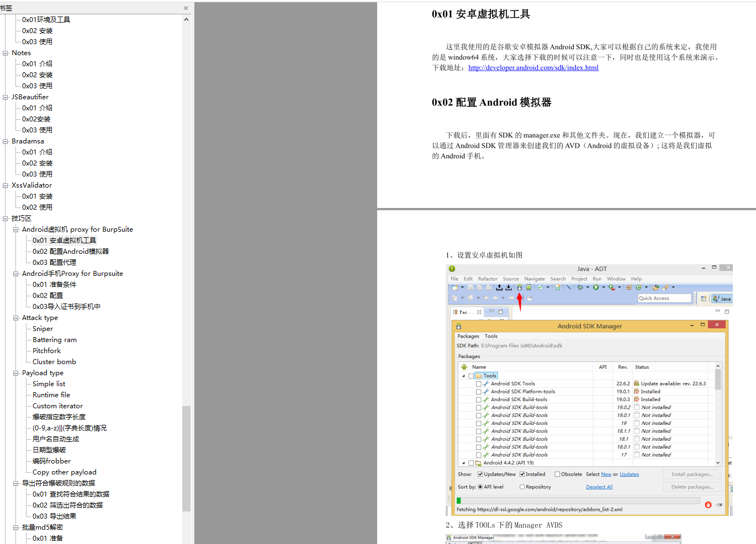
Task: Click the bookmarks panel scrollbar thumb
Action: coord(186,458)
